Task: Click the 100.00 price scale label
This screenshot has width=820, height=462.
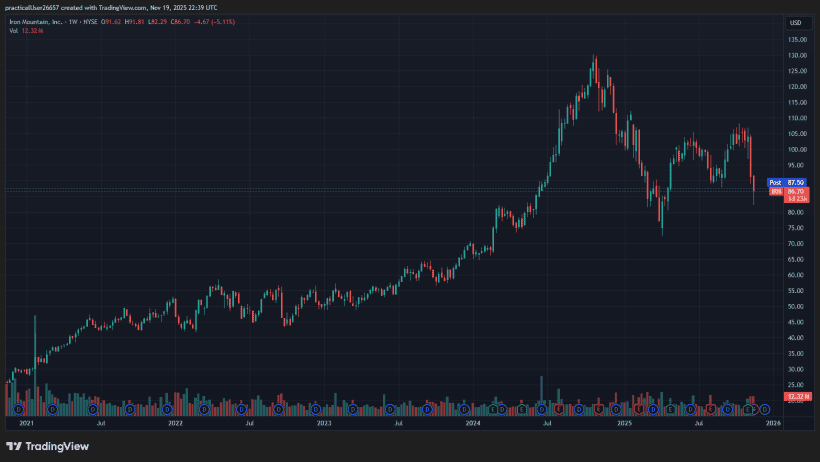Action: [797, 150]
